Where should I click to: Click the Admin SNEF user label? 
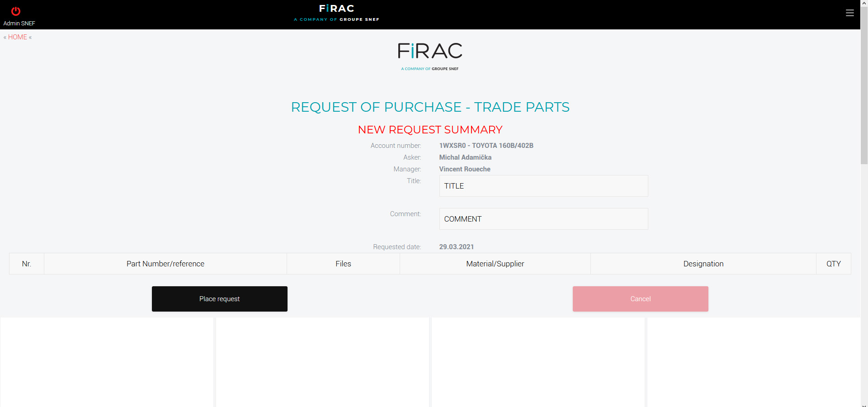[x=19, y=23]
